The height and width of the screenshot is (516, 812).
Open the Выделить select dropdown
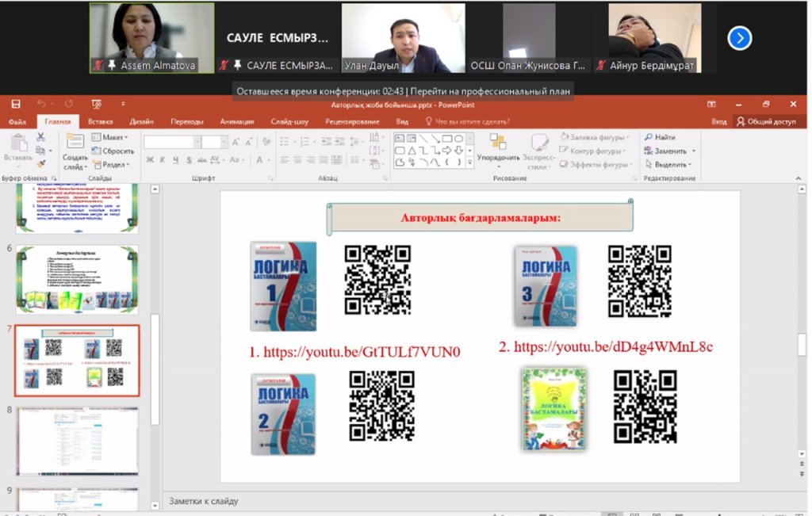668,165
